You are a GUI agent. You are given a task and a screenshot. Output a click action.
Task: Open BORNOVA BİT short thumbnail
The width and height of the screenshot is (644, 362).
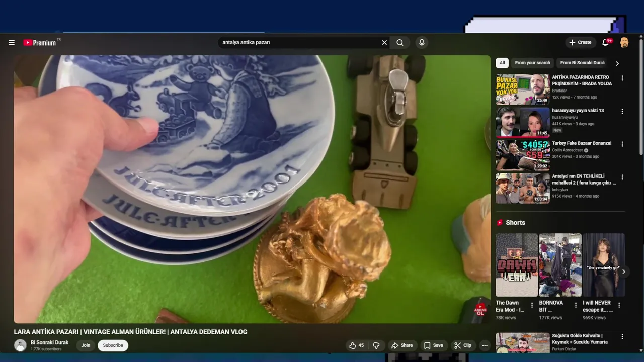click(x=560, y=265)
